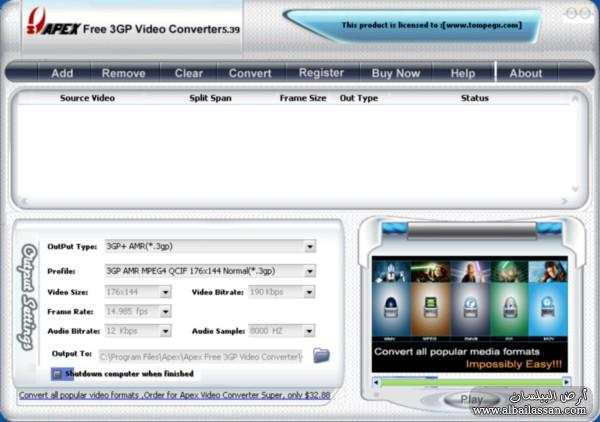Click the Impossibly Easy!!! ad text
Image resolution: width=600 pixels, height=422 pixels.
514,364
